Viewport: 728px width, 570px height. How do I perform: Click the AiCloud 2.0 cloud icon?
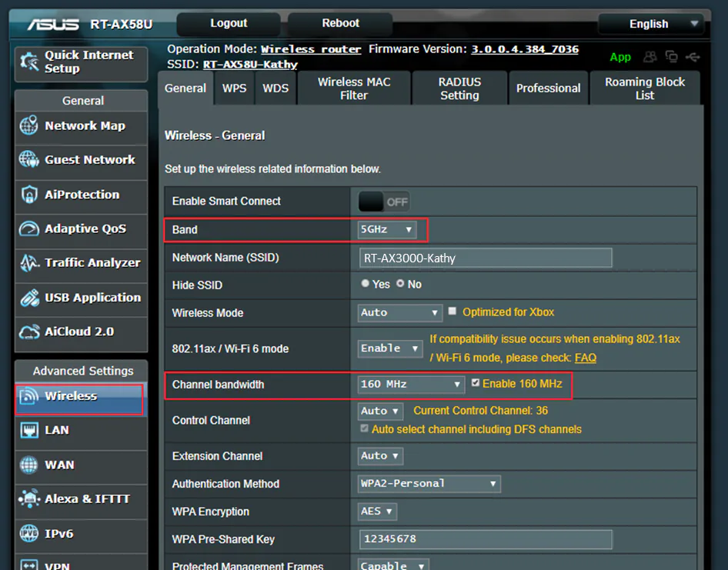click(29, 332)
